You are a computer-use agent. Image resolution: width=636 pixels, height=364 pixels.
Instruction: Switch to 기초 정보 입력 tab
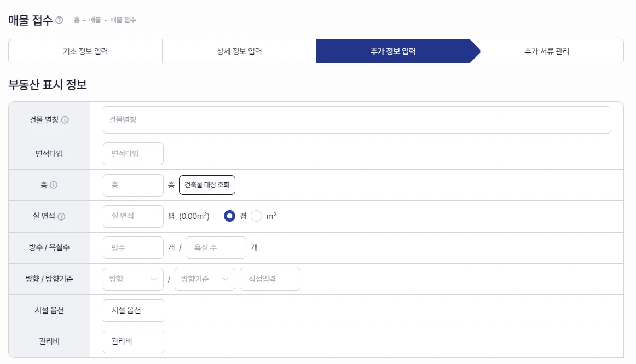pos(85,51)
